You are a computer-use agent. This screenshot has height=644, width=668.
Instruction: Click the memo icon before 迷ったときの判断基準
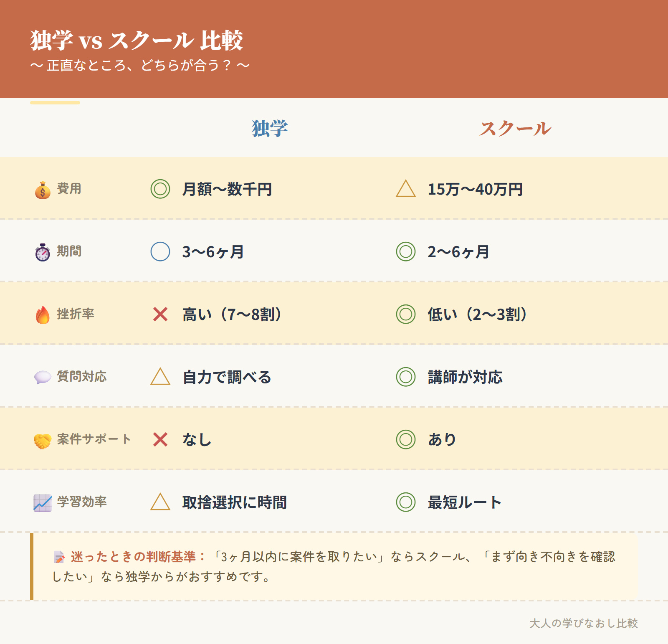point(59,557)
